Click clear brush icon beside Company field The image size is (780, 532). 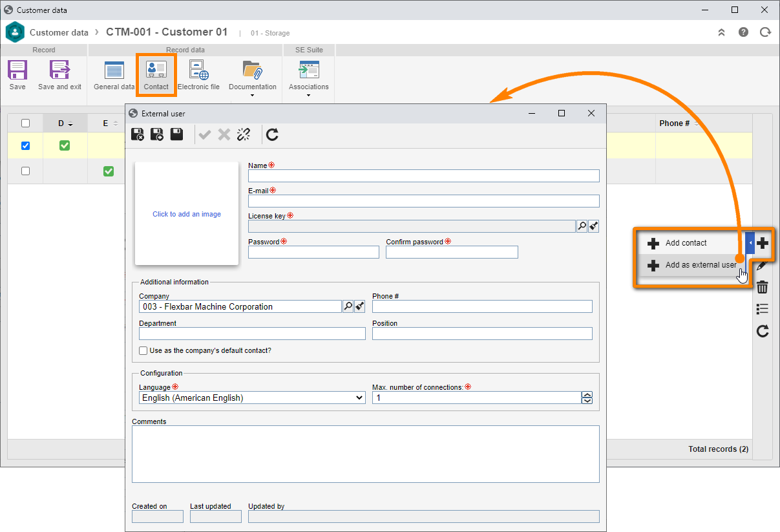pos(360,306)
